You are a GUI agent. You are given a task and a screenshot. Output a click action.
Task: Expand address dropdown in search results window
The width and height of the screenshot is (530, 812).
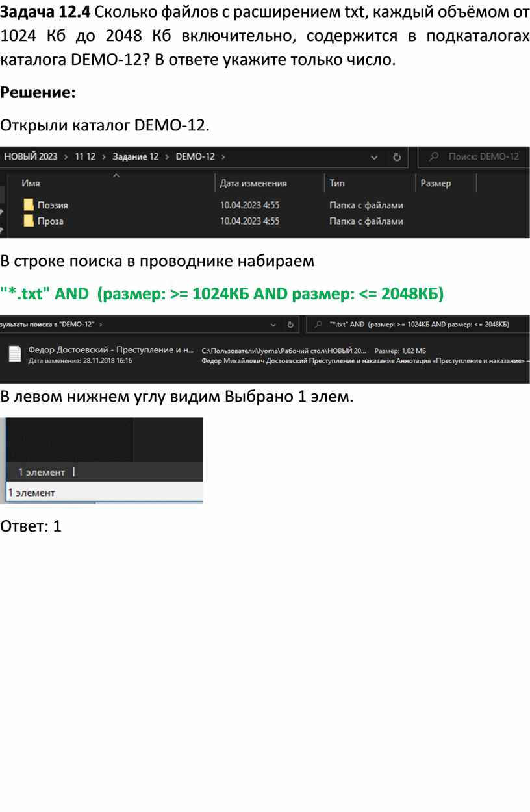coord(273,324)
